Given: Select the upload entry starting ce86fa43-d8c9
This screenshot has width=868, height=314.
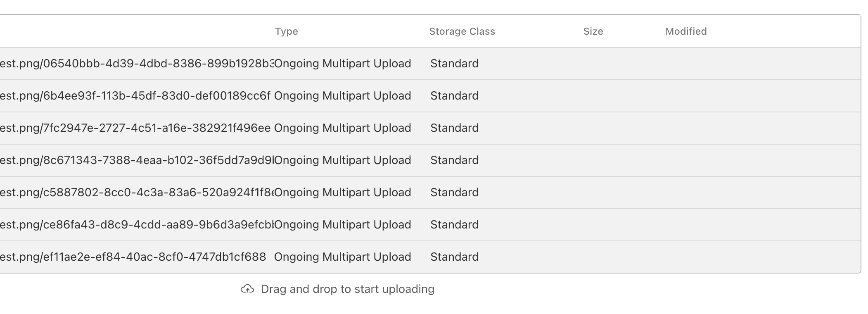Looking at the screenshot, I should click(136, 225).
